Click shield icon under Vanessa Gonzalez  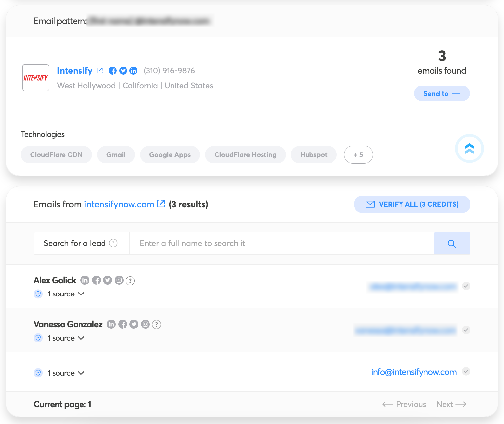click(x=38, y=338)
